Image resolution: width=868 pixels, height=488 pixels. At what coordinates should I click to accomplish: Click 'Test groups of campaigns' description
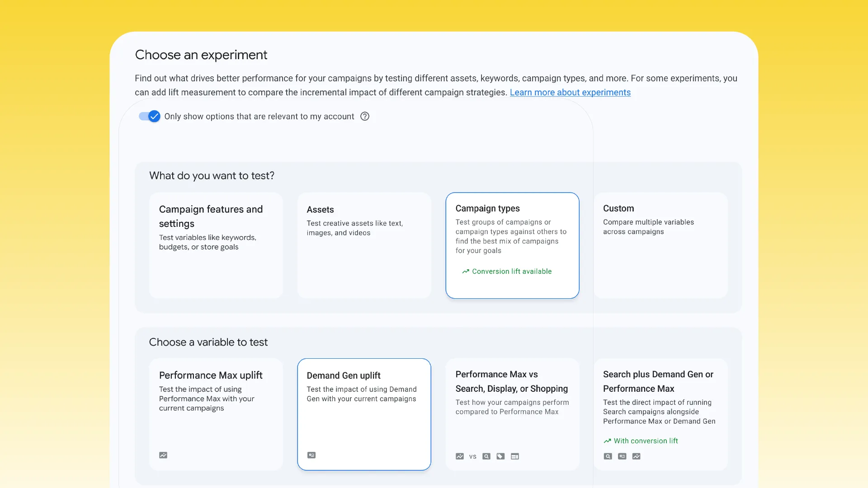click(x=511, y=236)
